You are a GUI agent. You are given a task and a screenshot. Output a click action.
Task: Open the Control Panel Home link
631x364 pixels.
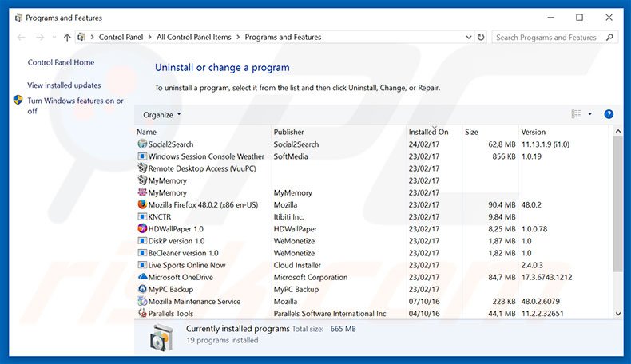pos(61,62)
